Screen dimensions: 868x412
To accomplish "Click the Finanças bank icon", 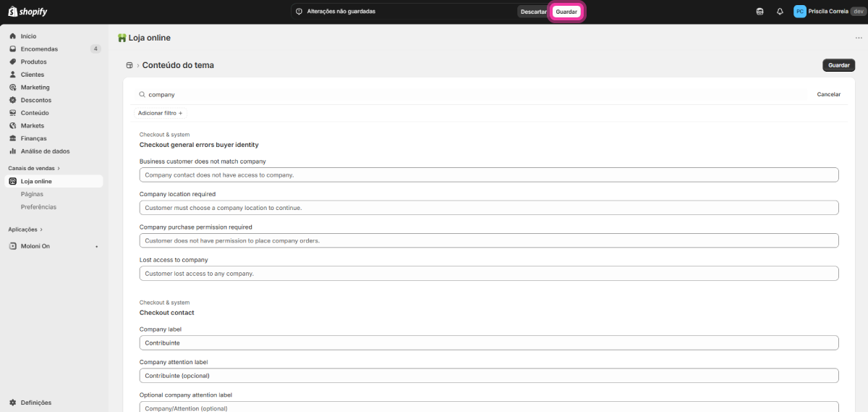I will click(x=13, y=138).
